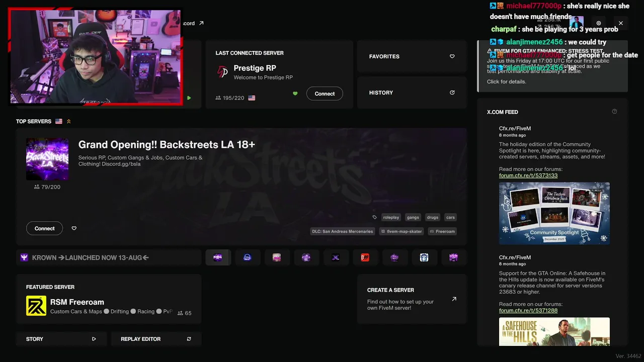Close the launcher with the X button
Image resolution: width=644 pixels, height=362 pixels.
tap(620, 23)
